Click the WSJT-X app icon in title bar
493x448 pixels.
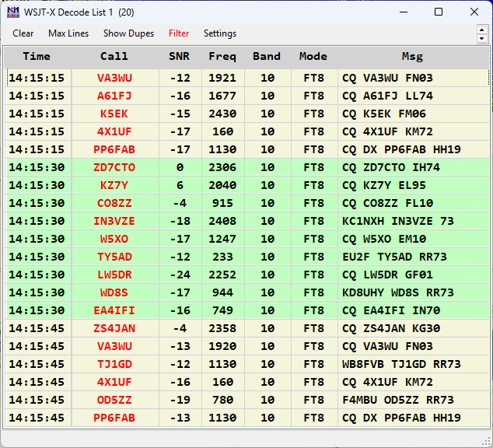[x=13, y=12]
